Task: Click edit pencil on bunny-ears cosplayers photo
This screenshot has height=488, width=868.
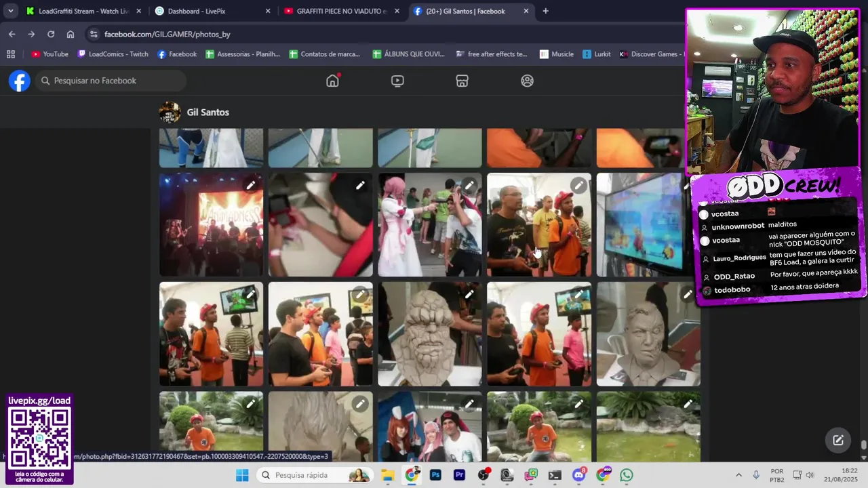Action: point(469,404)
